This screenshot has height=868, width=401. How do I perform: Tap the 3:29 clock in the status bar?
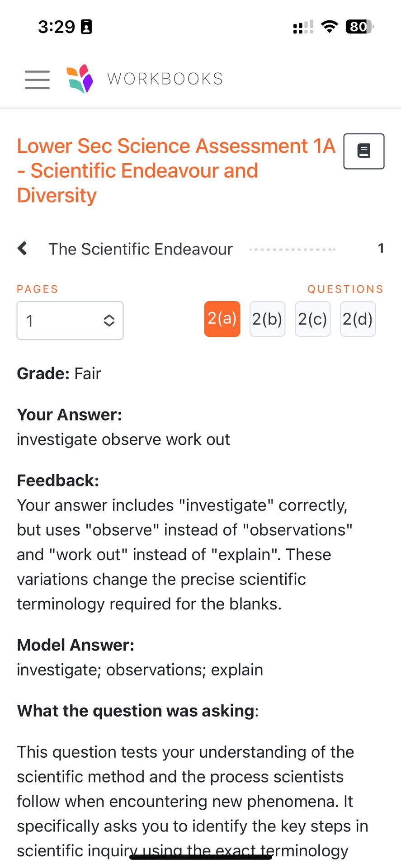[x=57, y=27]
